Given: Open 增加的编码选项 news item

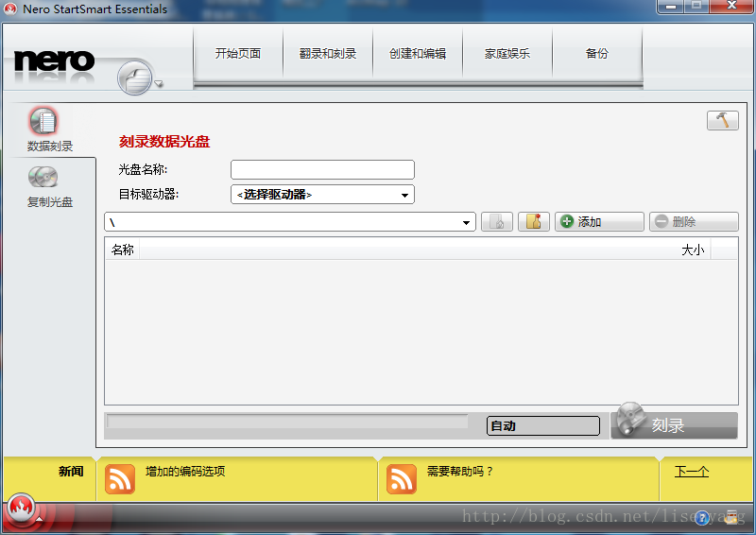Looking at the screenshot, I should coord(185,472).
